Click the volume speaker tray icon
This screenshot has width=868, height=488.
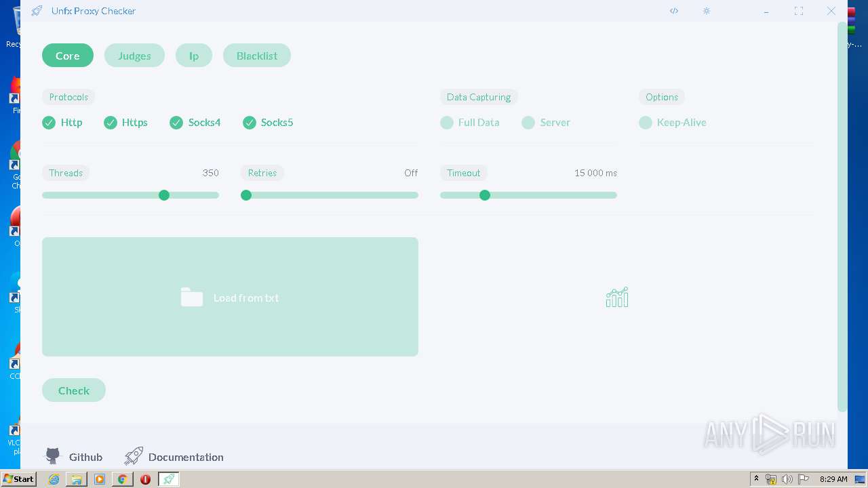coord(787,479)
